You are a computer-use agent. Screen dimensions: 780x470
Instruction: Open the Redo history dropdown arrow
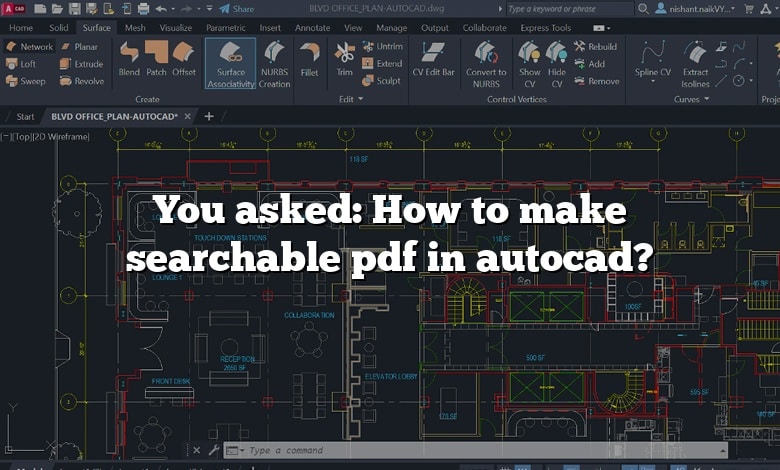click(198, 8)
